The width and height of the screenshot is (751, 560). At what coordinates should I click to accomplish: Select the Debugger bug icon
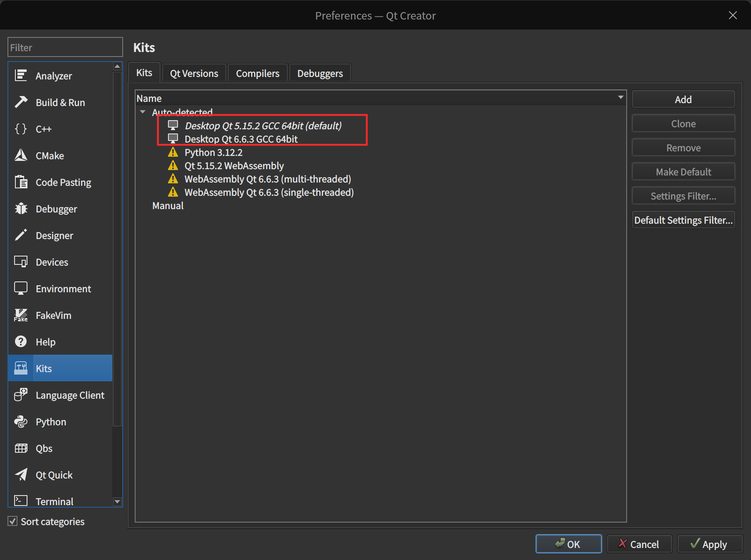(21, 208)
